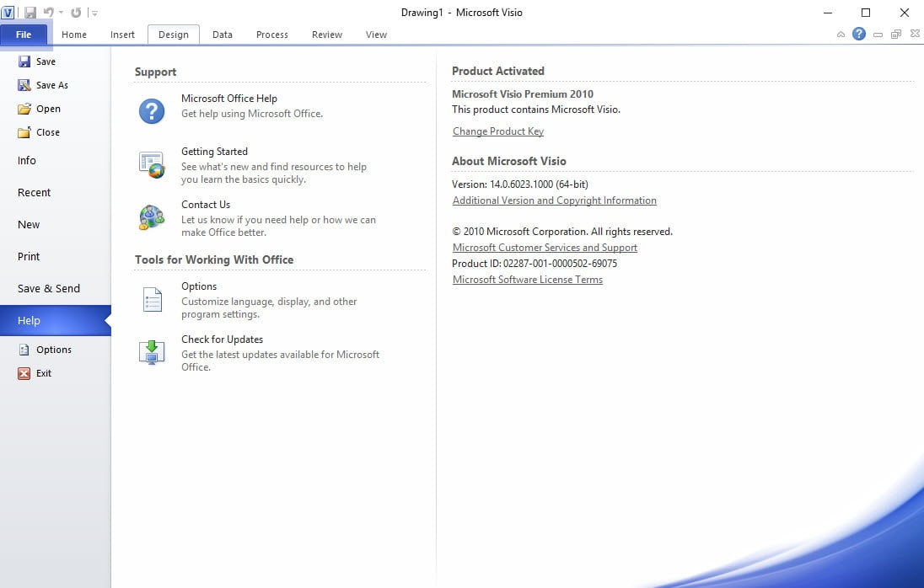Screen dimensions: 924x588
Task: Click the Check for Updates title
Action: [223, 339]
